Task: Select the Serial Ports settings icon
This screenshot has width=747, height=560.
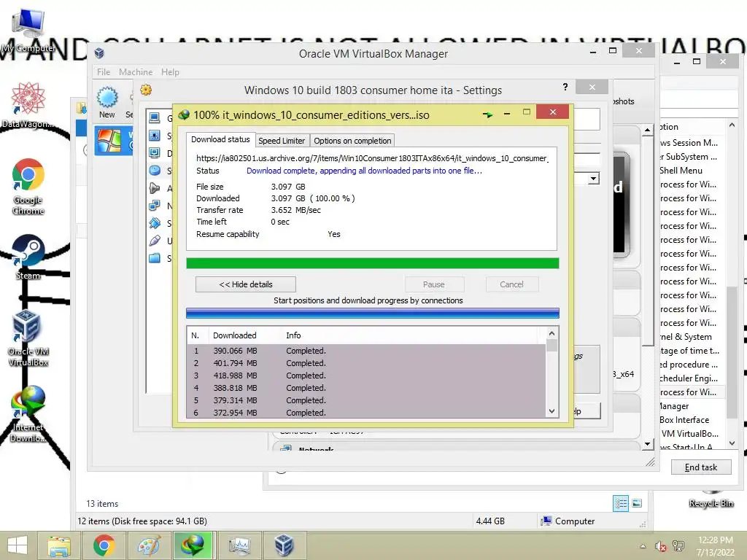Action: 155,223
